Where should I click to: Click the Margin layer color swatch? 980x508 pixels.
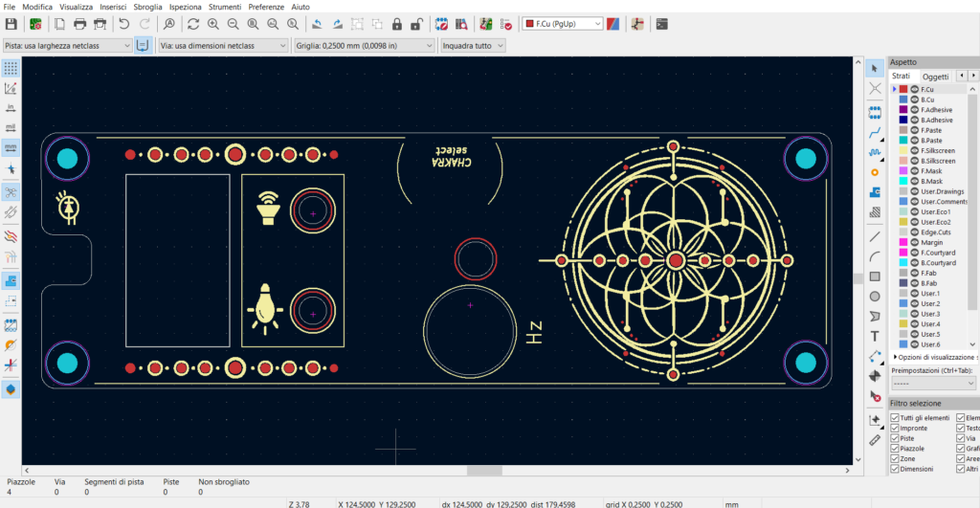tap(903, 242)
